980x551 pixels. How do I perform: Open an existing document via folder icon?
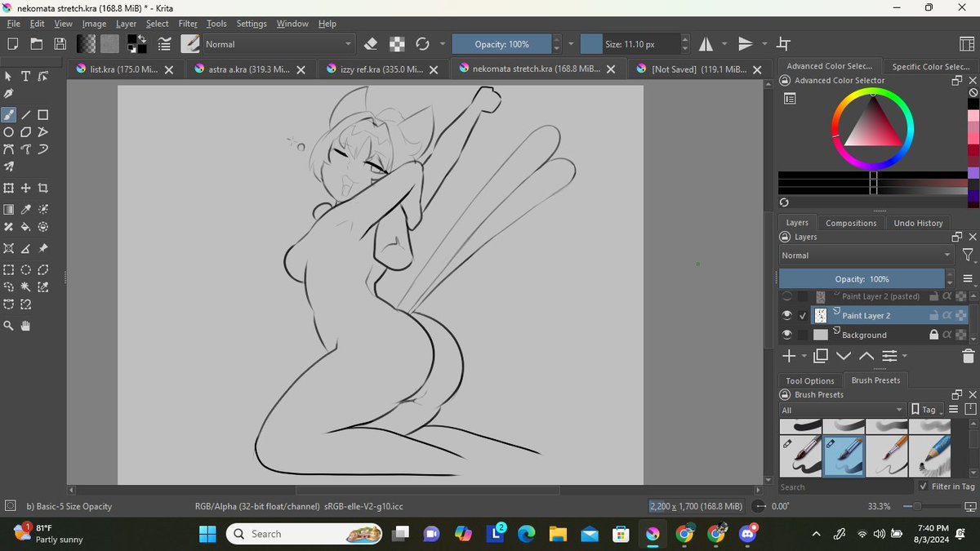tap(37, 44)
